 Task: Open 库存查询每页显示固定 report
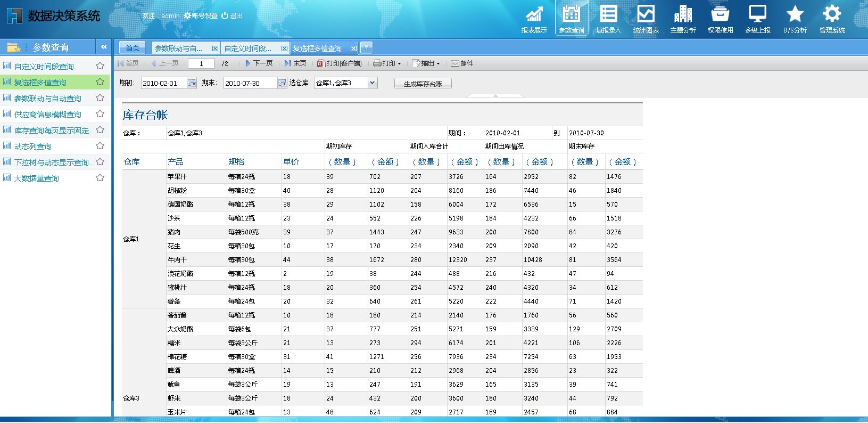tap(54, 131)
